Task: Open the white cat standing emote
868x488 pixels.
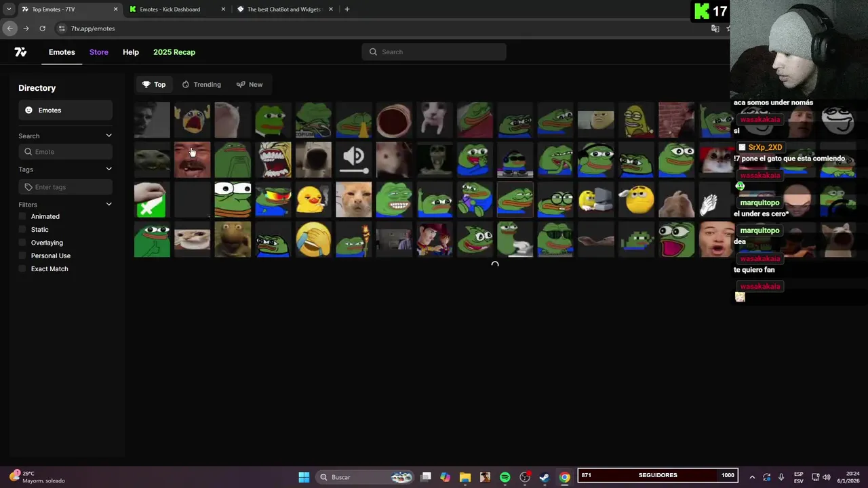Action: click(x=434, y=120)
